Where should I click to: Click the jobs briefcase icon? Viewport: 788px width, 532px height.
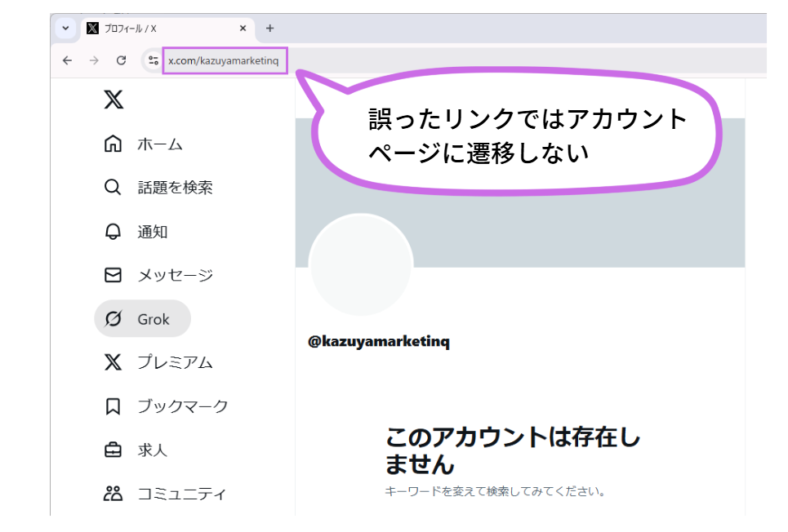[x=114, y=450]
